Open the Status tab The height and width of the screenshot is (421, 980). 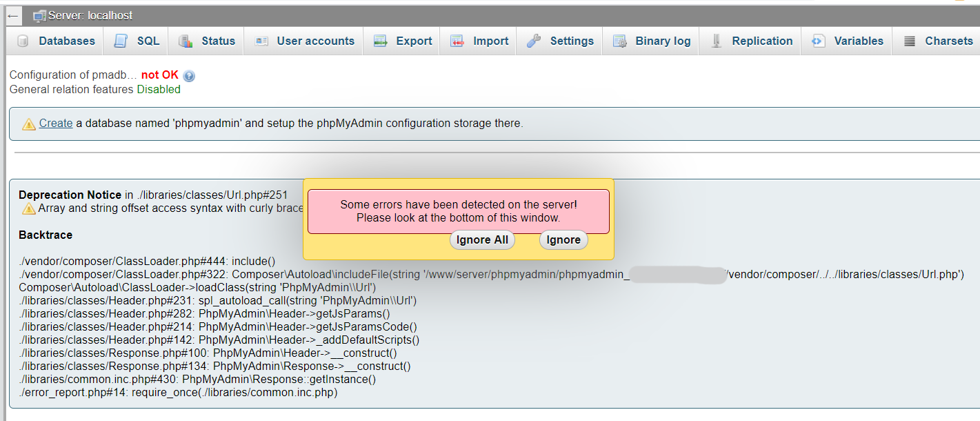tap(207, 41)
